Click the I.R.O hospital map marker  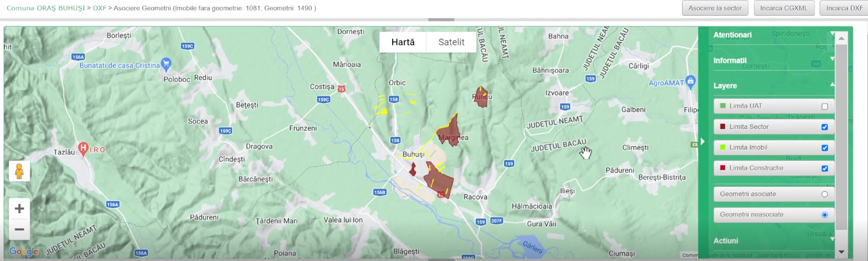coord(83,149)
